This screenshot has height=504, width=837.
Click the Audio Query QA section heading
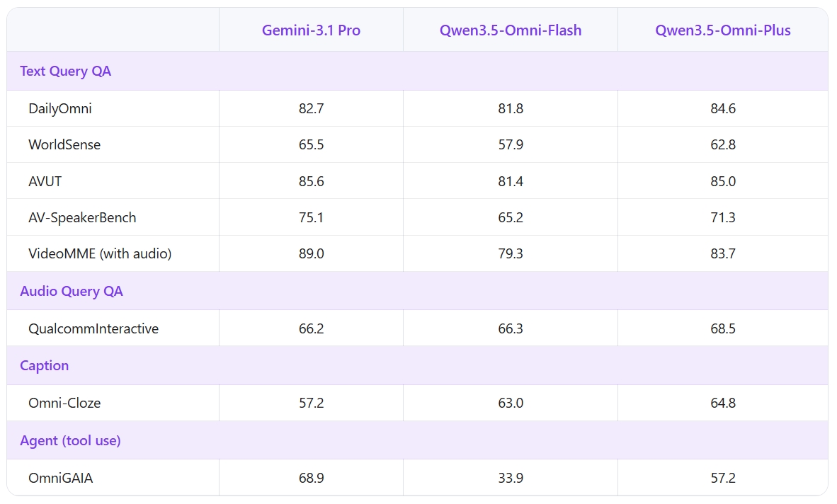click(x=72, y=291)
